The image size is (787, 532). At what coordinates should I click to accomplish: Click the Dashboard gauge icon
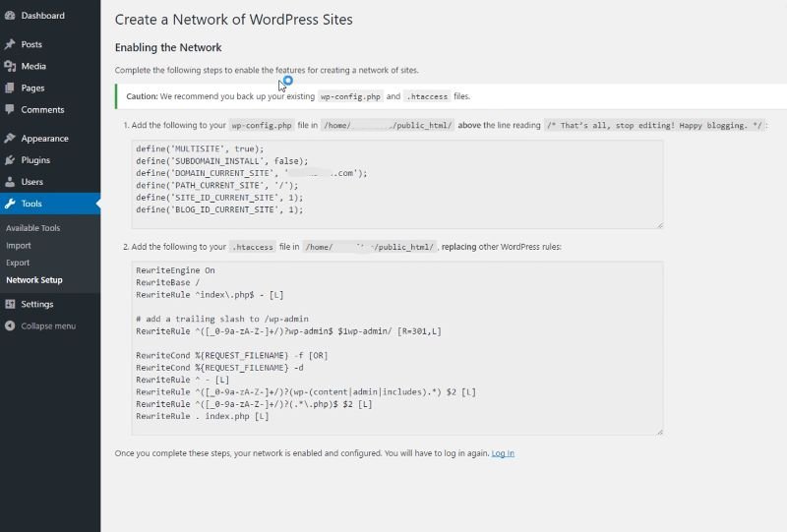[10, 16]
